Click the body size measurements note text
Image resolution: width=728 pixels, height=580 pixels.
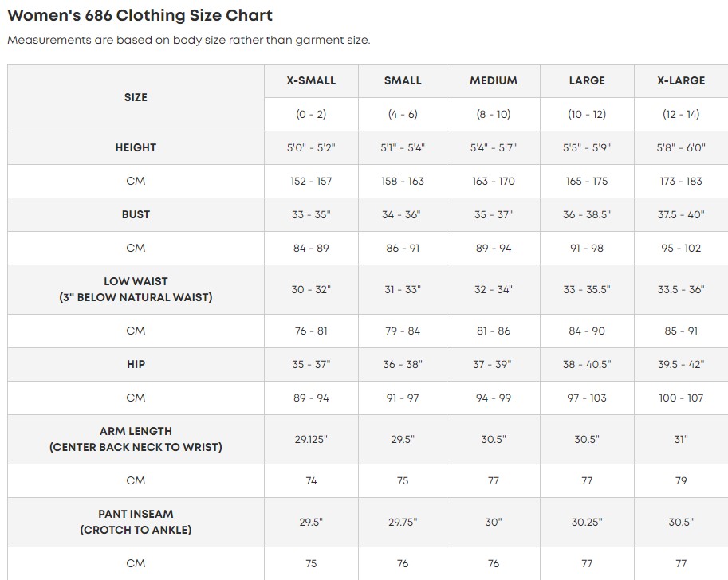pyautogui.click(x=188, y=40)
